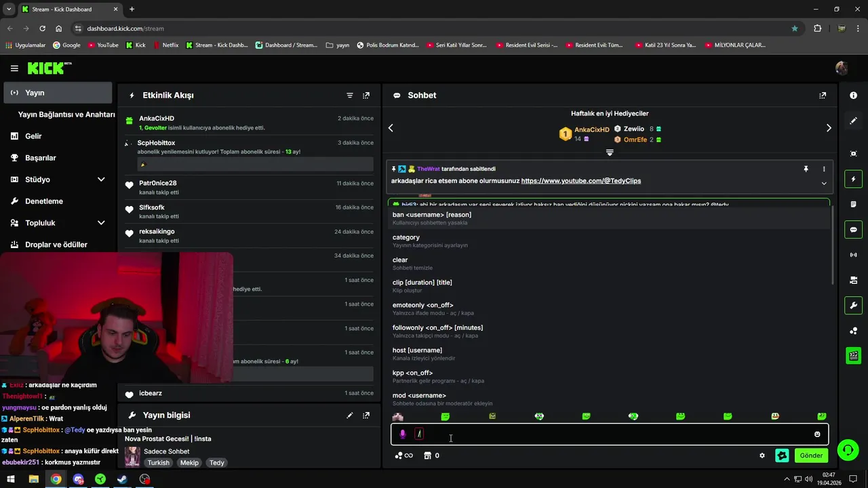
Task: Select the mod <username> command
Action: pyautogui.click(x=609, y=399)
